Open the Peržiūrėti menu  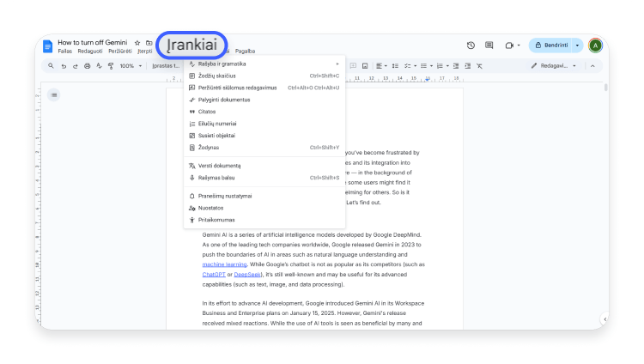tap(120, 52)
